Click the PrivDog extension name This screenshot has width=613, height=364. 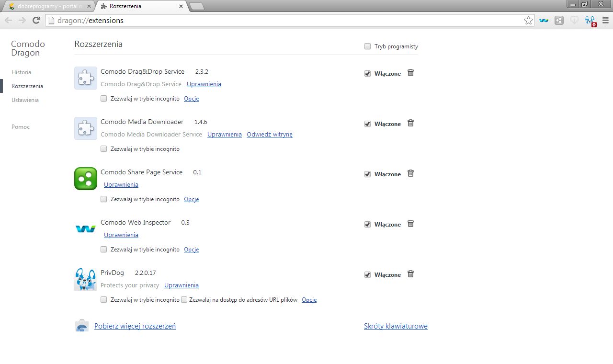click(112, 273)
